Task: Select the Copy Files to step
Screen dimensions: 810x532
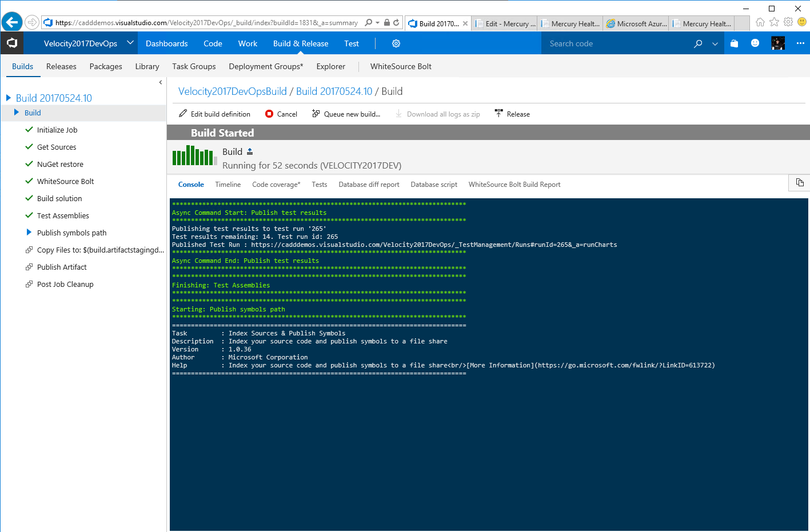Action: pos(101,250)
